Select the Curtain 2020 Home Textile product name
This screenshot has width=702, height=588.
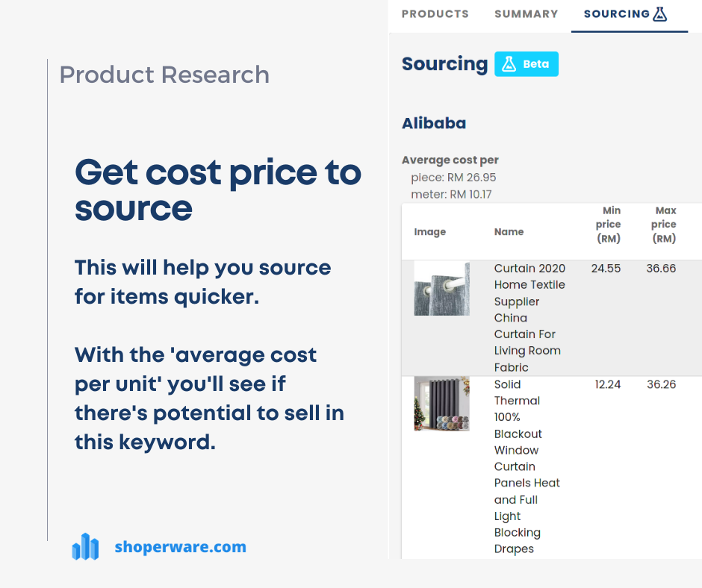tap(529, 318)
